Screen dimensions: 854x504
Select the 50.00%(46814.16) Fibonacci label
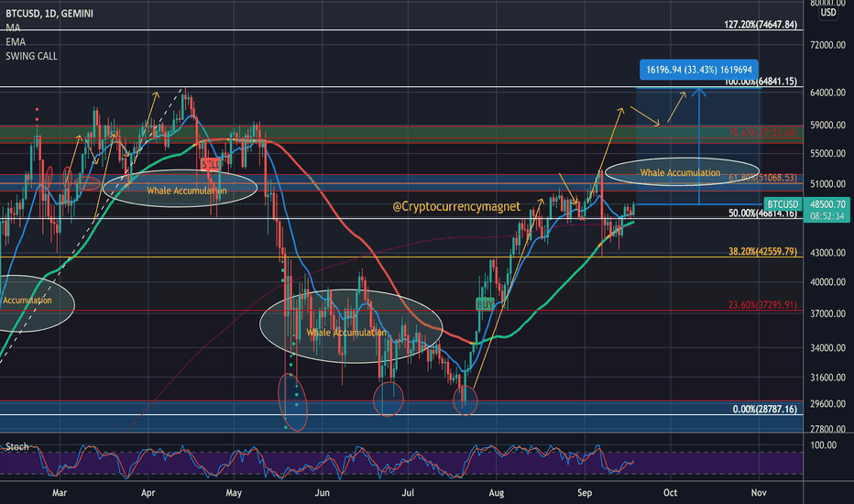tap(762, 213)
